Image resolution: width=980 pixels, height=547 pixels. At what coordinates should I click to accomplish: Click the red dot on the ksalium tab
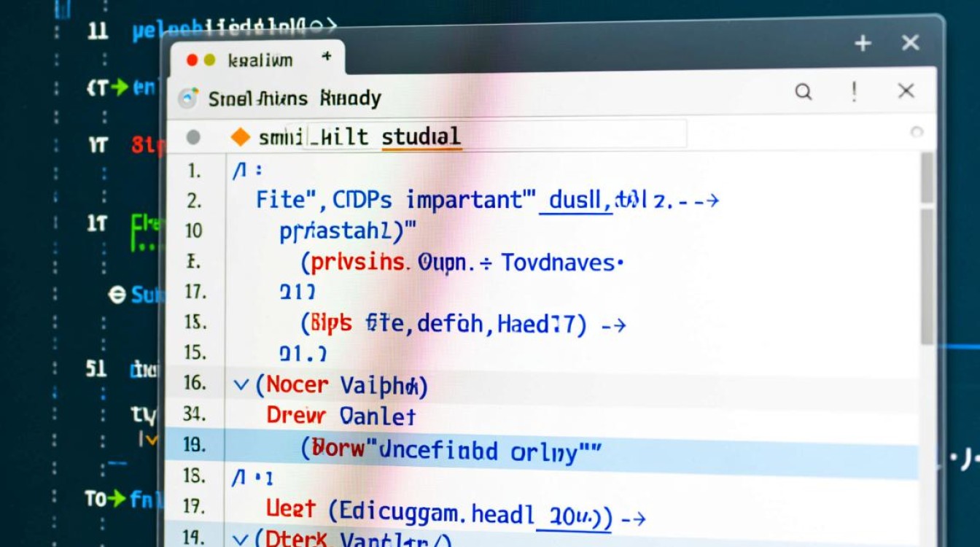(192, 61)
